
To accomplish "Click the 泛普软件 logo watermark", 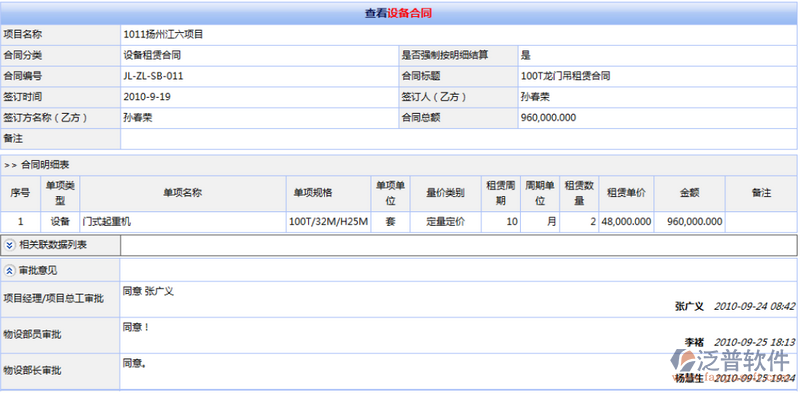I will tap(731, 362).
